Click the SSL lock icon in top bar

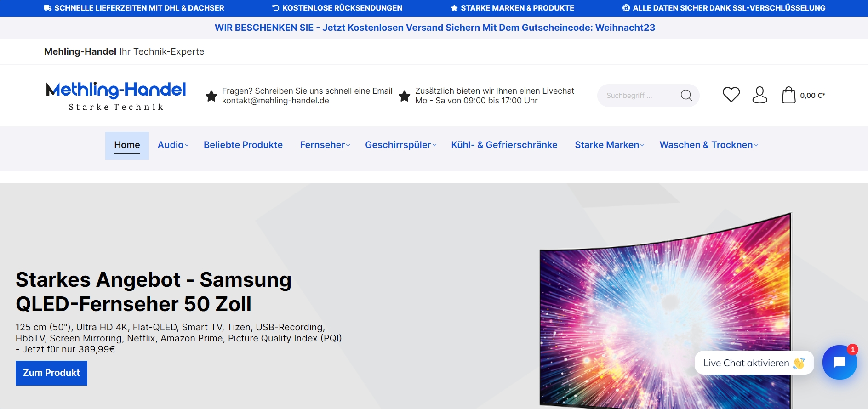tap(626, 8)
